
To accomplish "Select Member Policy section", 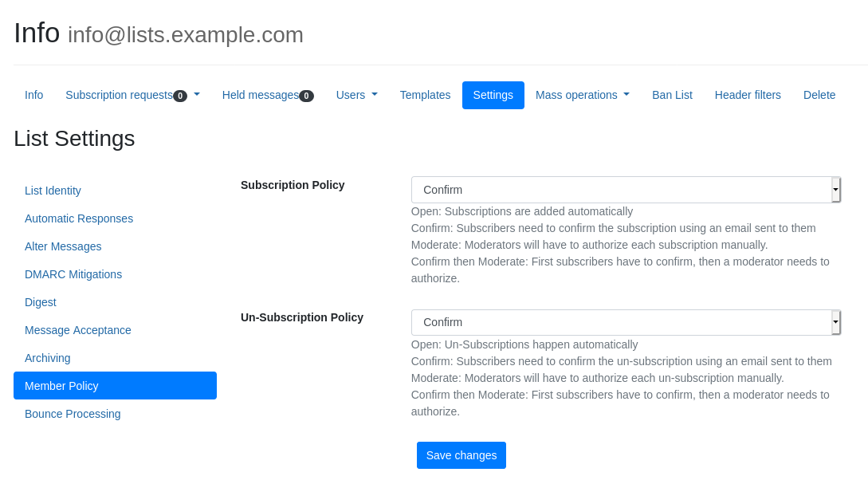I will tap(115, 385).
